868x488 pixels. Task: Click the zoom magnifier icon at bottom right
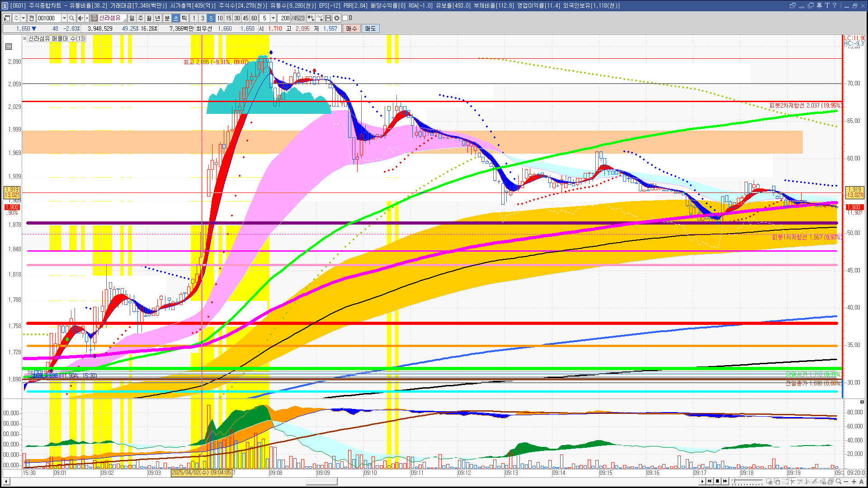[839, 482]
